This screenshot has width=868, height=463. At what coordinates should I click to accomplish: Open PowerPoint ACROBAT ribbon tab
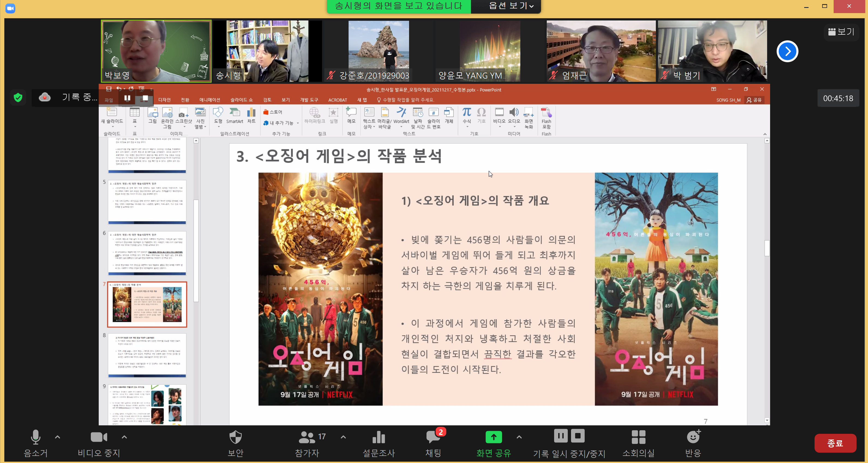338,100
